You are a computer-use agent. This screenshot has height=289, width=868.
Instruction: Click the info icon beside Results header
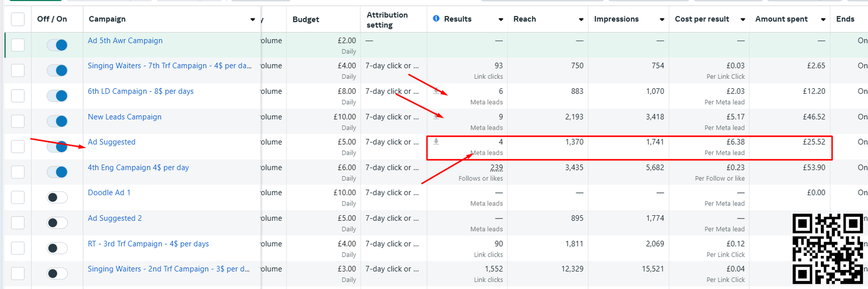tap(436, 19)
